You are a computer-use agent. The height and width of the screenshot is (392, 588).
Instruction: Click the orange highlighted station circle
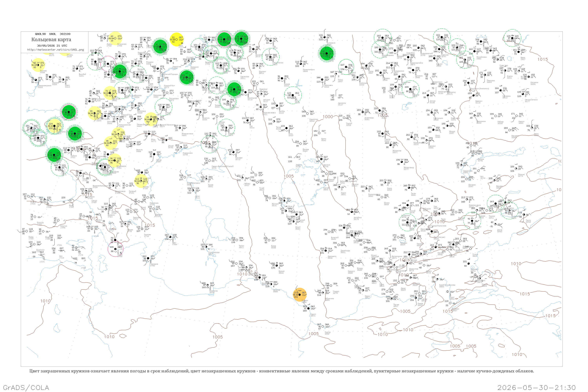[x=299, y=295]
